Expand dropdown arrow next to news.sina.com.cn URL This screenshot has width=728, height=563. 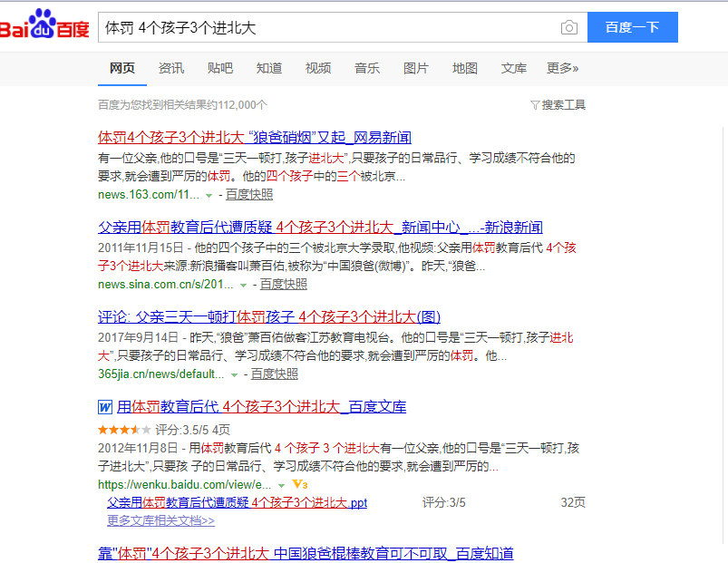[x=243, y=285]
